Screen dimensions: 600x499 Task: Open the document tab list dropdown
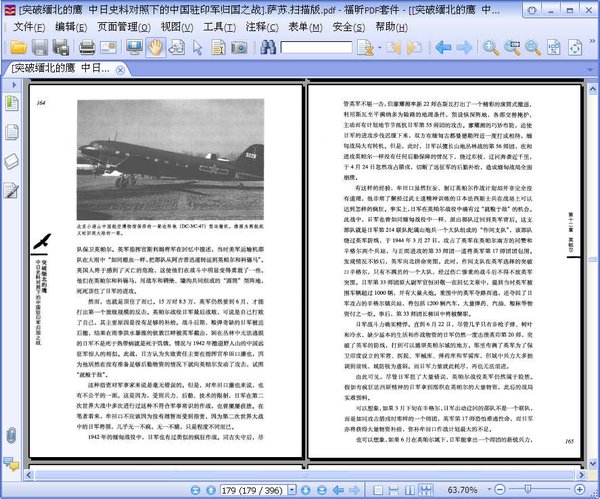590,70
